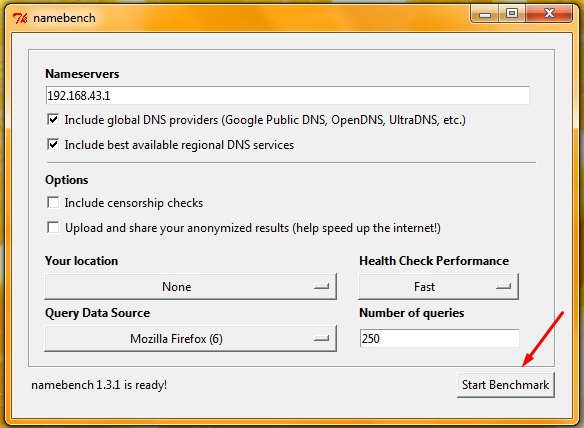Viewport: 584px width, 428px height.
Task: Minimize the namebench window
Action: 485,15
